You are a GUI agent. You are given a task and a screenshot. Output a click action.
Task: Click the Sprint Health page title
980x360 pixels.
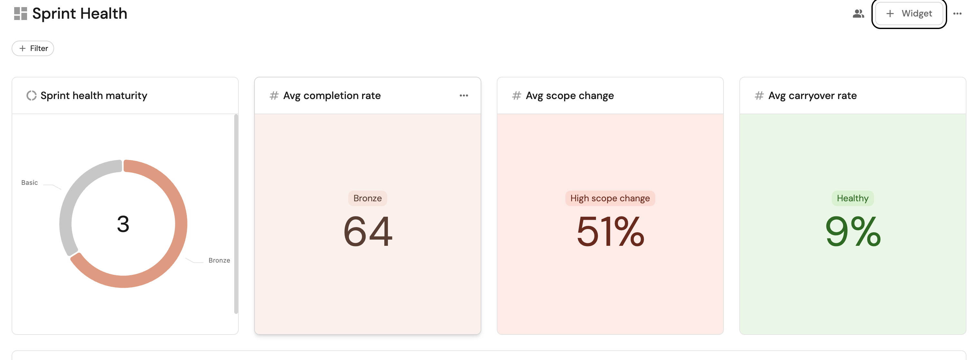80,14
